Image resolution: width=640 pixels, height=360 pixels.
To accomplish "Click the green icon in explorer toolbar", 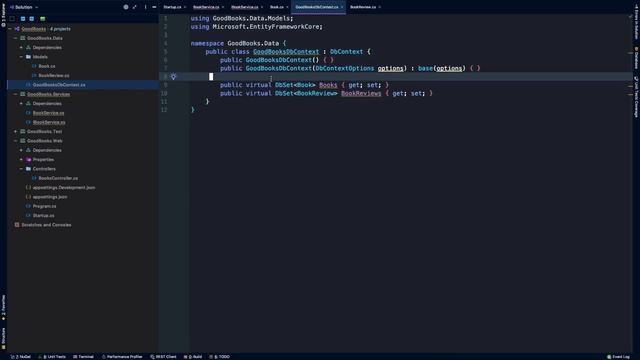I will click(x=42, y=18).
